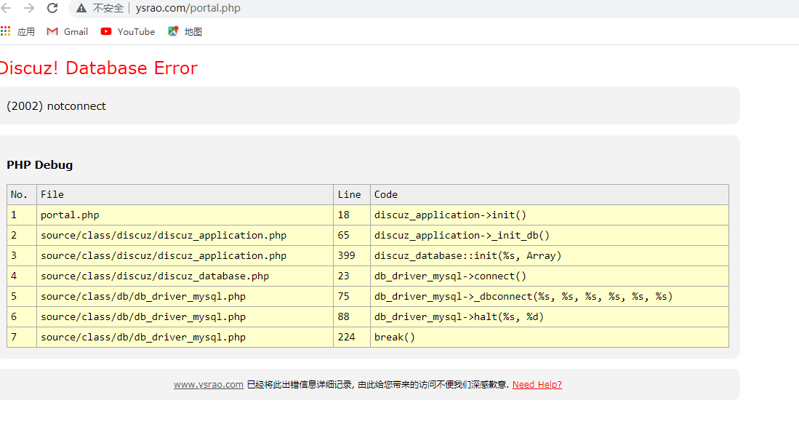Image resolution: width=799 pixels, height=427 pixels.
Task: Click the File column header
Action: coord(185,195)
